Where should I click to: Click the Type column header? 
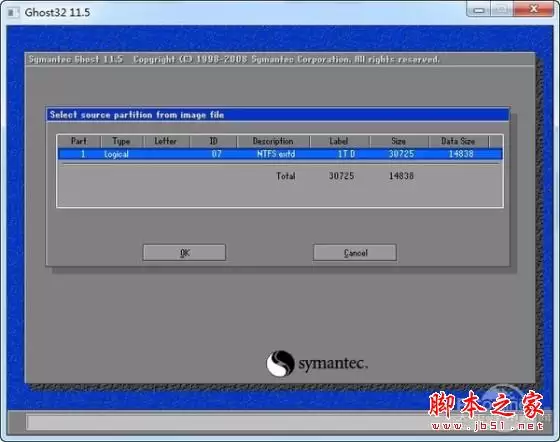pyautogui.click(x=122, y=141)
